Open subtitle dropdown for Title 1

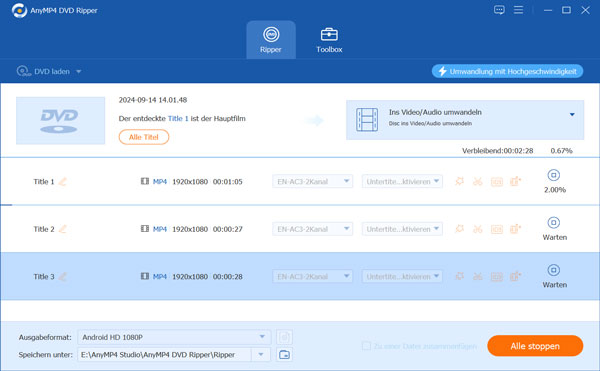[402, 182]
